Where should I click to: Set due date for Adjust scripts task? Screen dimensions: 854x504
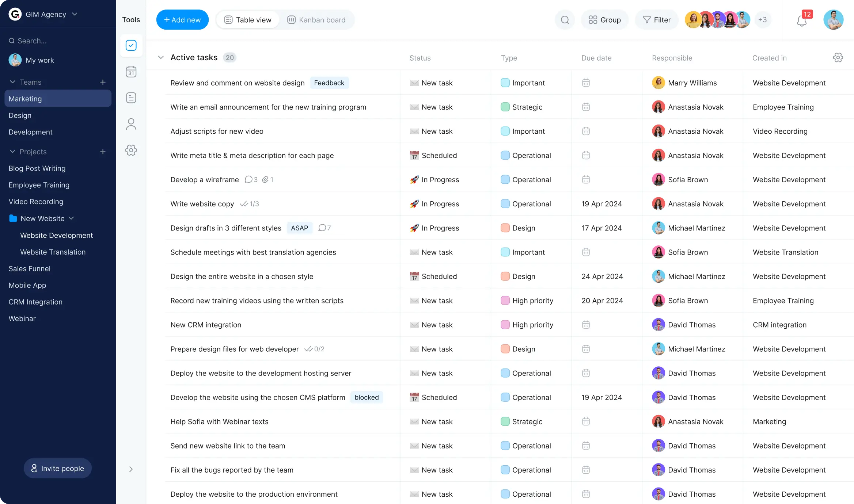[x=586, y=131]
